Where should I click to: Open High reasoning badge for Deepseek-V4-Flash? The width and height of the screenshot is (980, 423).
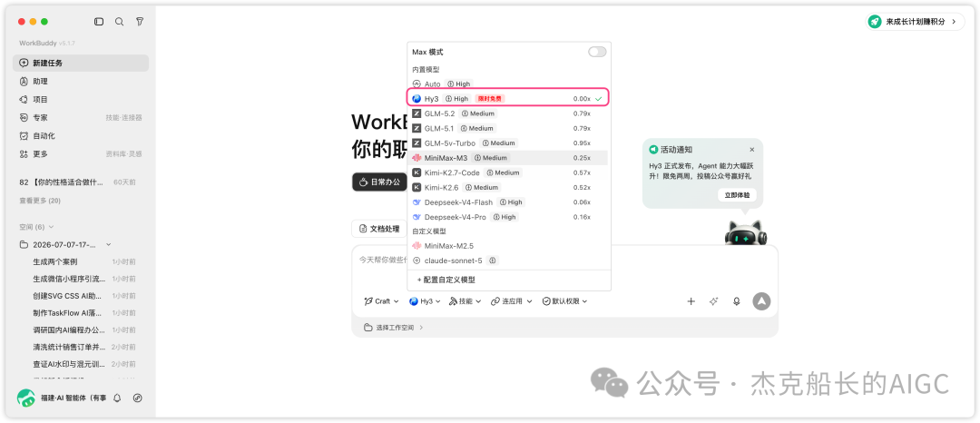point(511,202)
